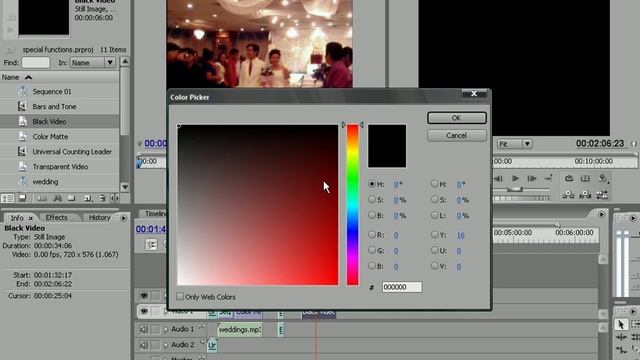Select the HSB Hue (H) radio button
640x360 pixels.
[x=371, y=184]
